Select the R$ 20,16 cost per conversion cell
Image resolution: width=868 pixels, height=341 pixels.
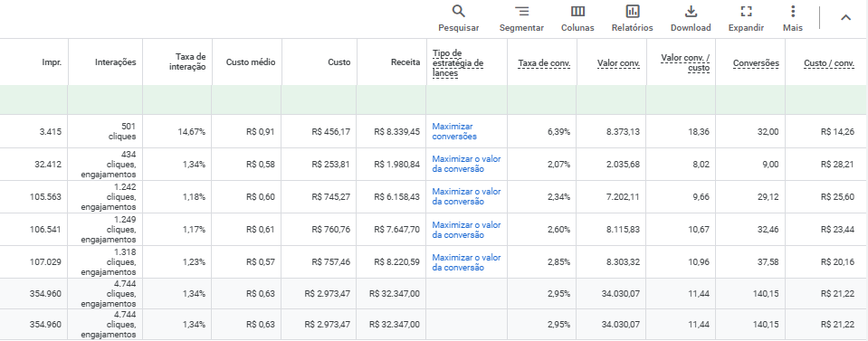[x=837, y=261]
